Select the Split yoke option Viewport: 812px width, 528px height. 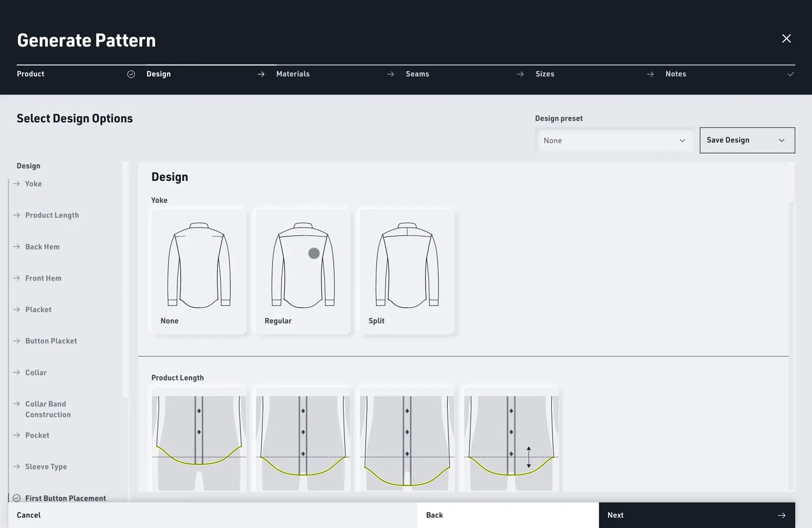[406, 272]
